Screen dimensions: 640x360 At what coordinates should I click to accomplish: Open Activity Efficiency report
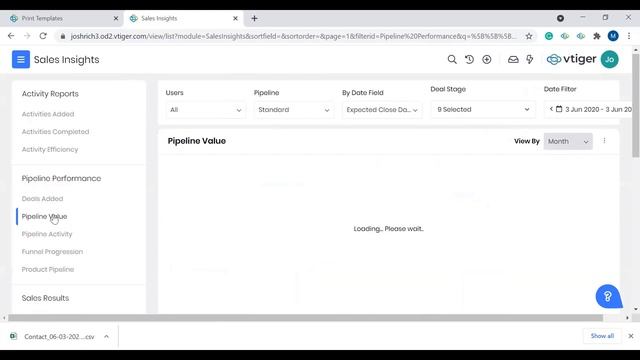50,149
